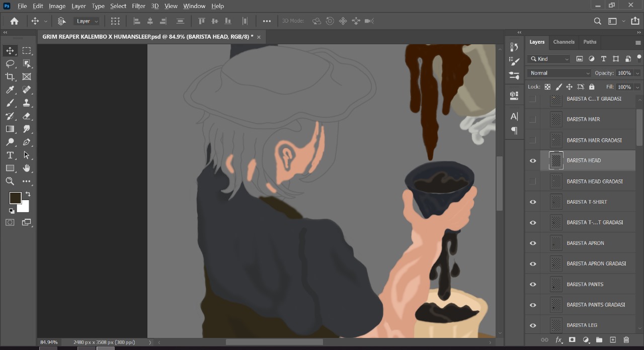644x350 pixels.
Task: Open the Filter menu
Action: coord(138,6)
